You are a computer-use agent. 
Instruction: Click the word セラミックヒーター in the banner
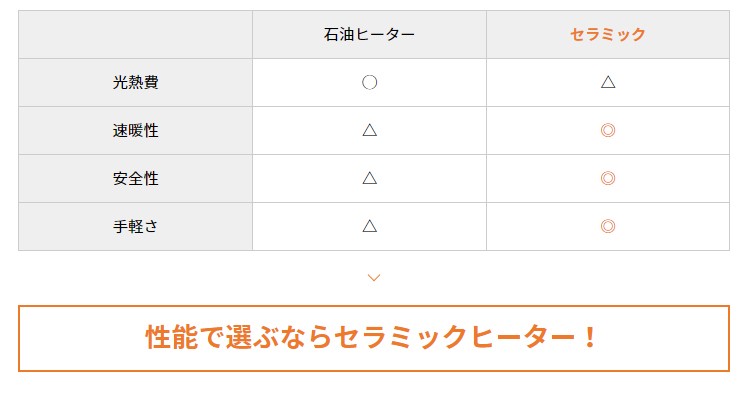pyautogui.click(x=455, y=337)
